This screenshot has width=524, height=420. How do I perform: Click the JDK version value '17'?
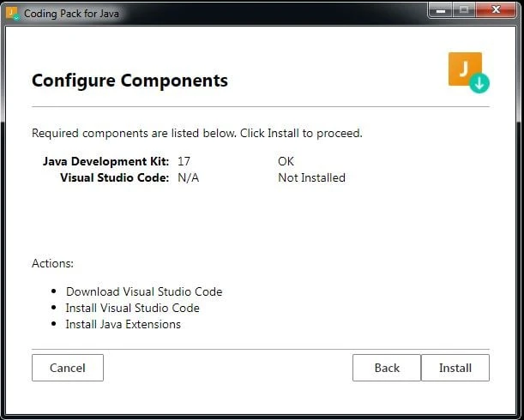[x=184, y=161]
